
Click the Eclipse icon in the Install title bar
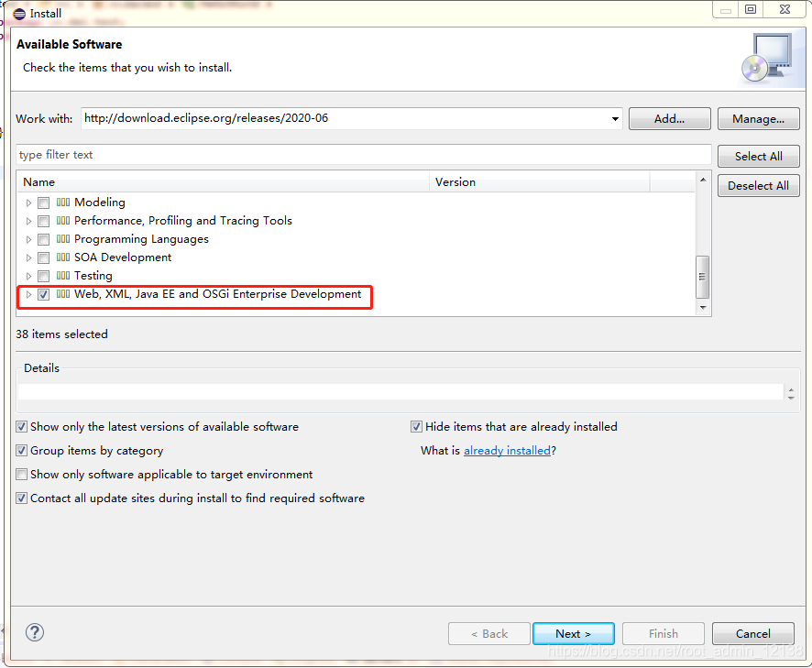[19, 14]
